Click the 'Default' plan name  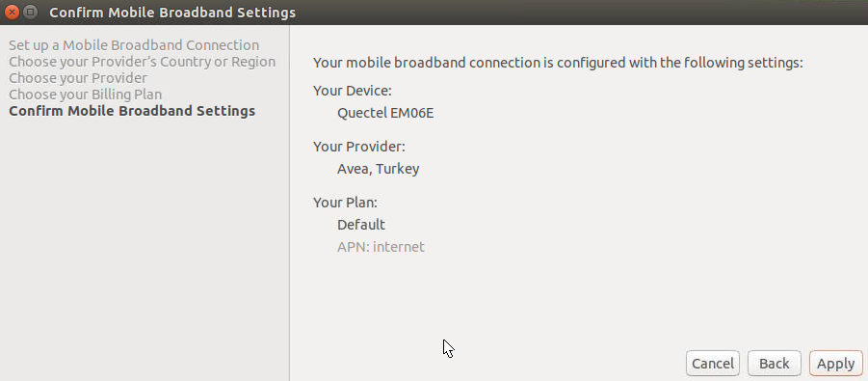coord(361,225)
